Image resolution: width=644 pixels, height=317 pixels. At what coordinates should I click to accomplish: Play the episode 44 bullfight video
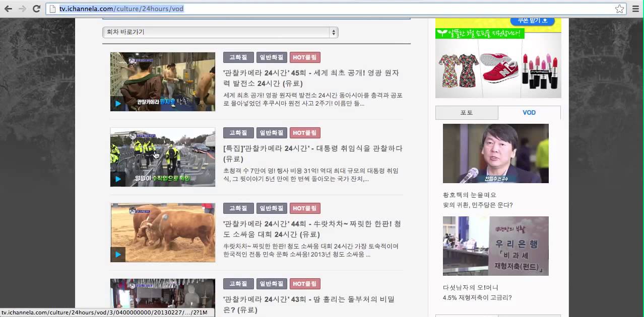(x=118, y=255)
